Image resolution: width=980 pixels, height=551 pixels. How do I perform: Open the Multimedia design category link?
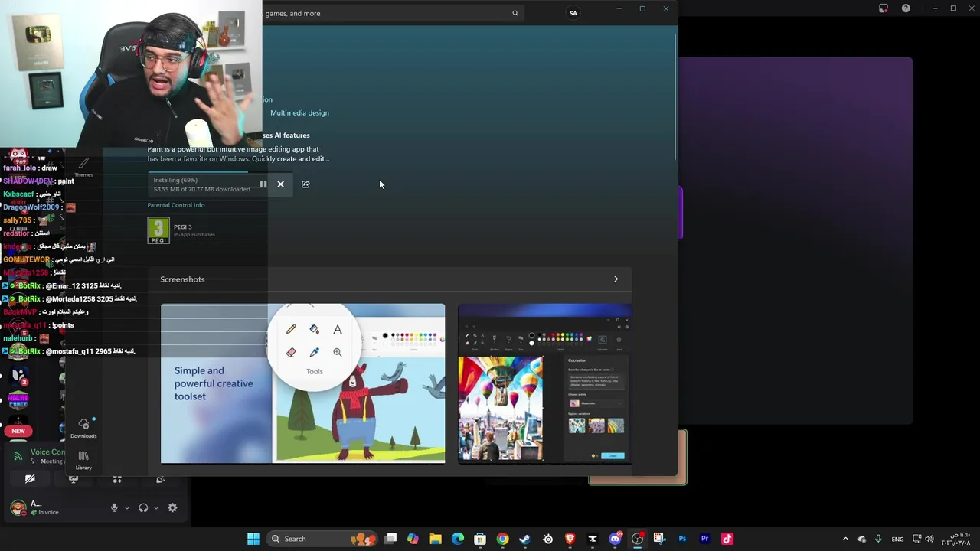(299, 112)
